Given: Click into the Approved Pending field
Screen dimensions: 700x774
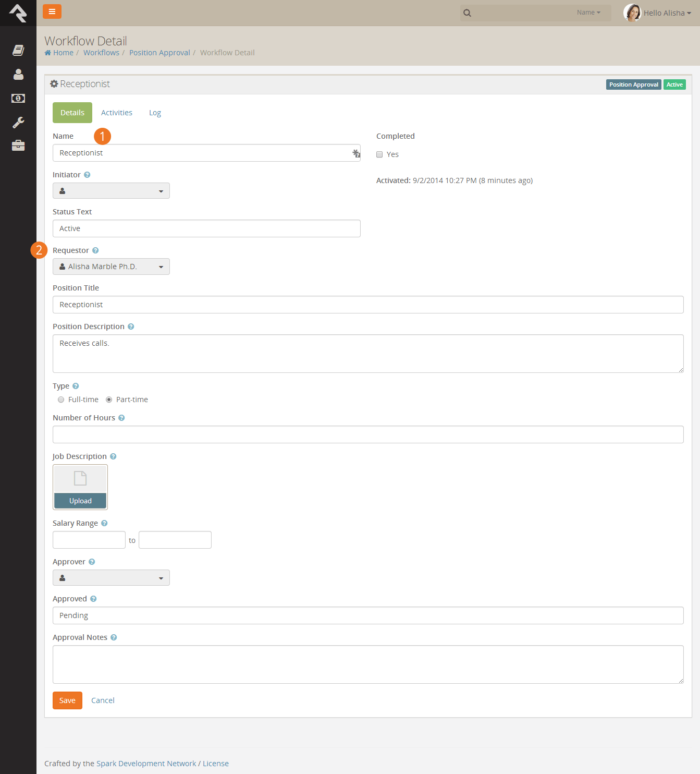Looking at the screenshot, I should coord(368,615).
